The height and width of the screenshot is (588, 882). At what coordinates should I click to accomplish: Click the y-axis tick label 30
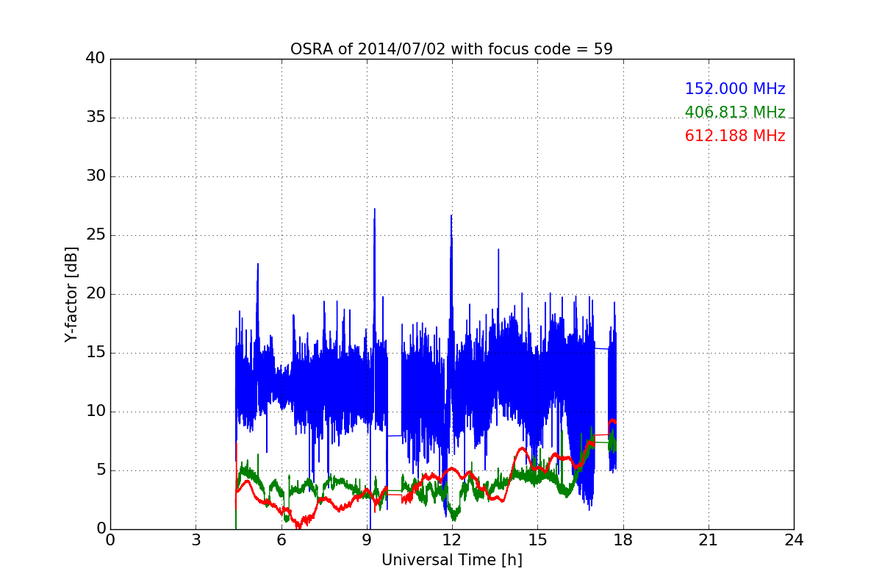point(95,176)
